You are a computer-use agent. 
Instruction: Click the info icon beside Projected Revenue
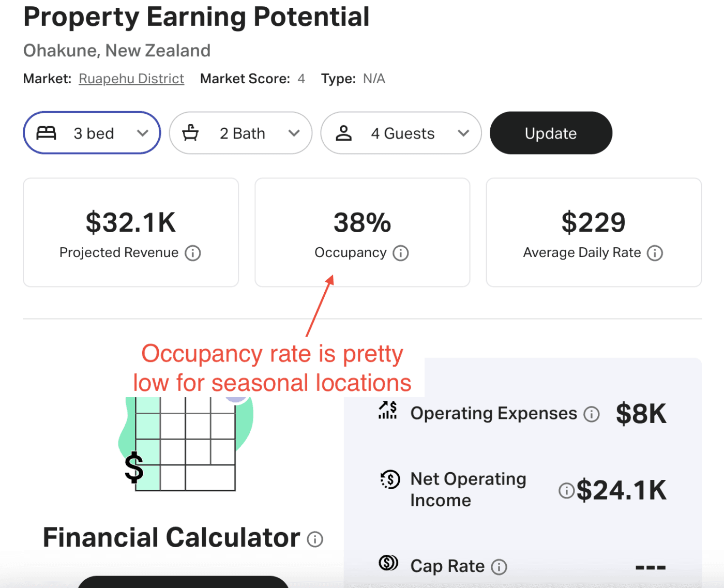[x=193, y=253]
